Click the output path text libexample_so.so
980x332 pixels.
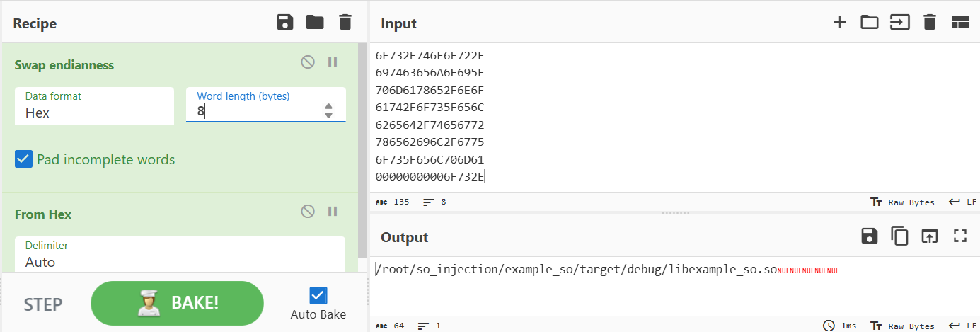[722, 270]
